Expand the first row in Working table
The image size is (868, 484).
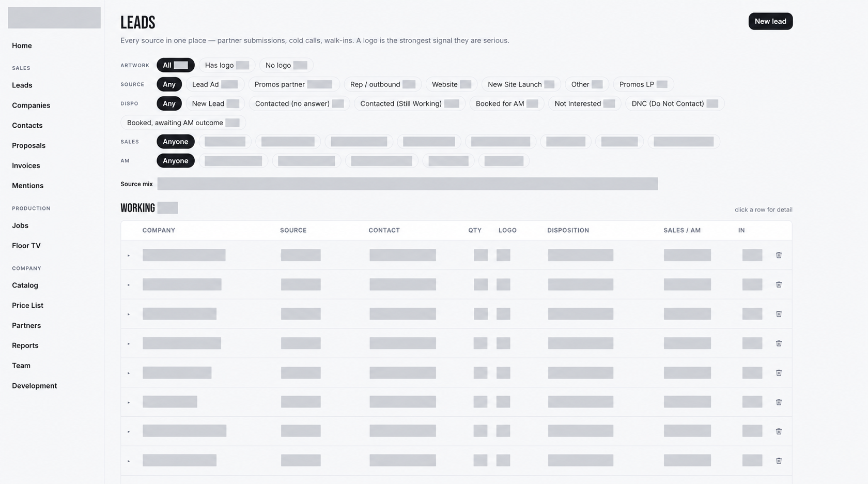[129, 255]
